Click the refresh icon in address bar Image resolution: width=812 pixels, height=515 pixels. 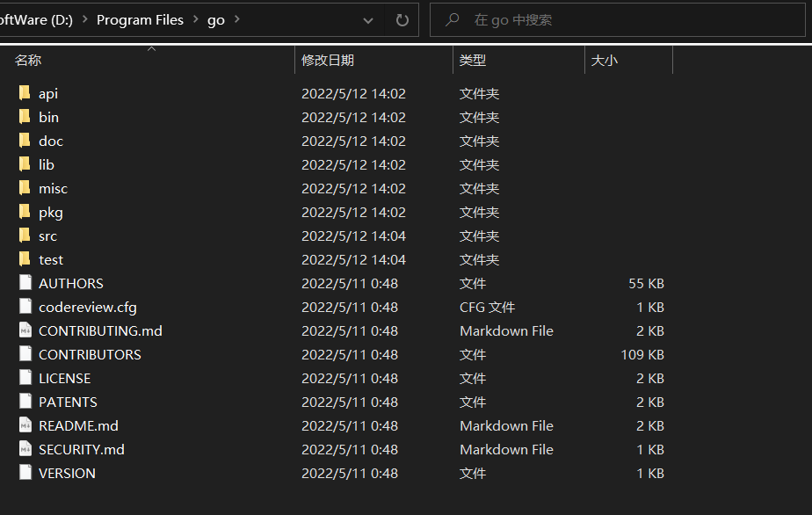pyautogui.click(x=402, y=20)
